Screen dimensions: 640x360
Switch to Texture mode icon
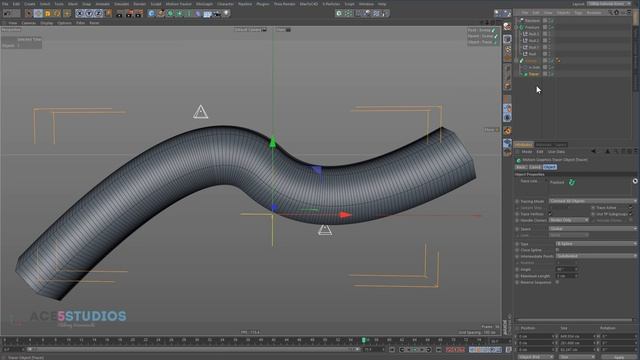(507, 50)
